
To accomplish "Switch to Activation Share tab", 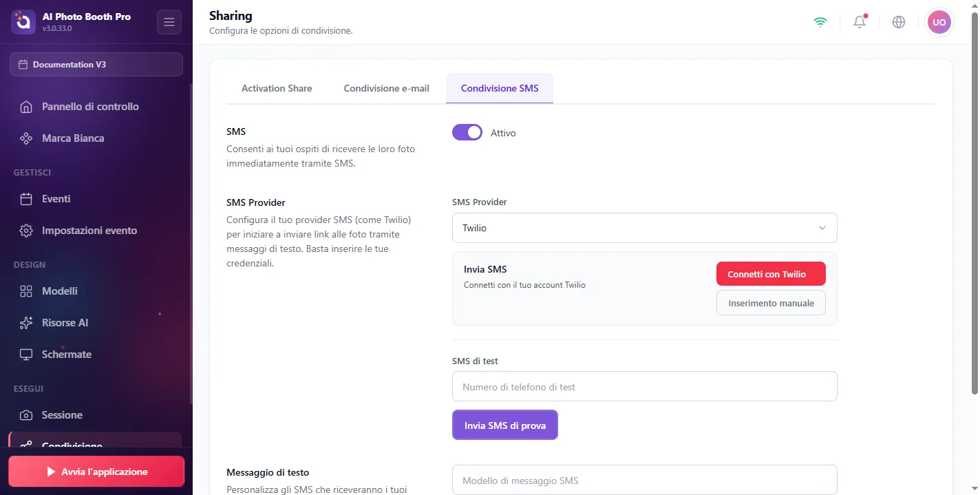I will (277, 88).
